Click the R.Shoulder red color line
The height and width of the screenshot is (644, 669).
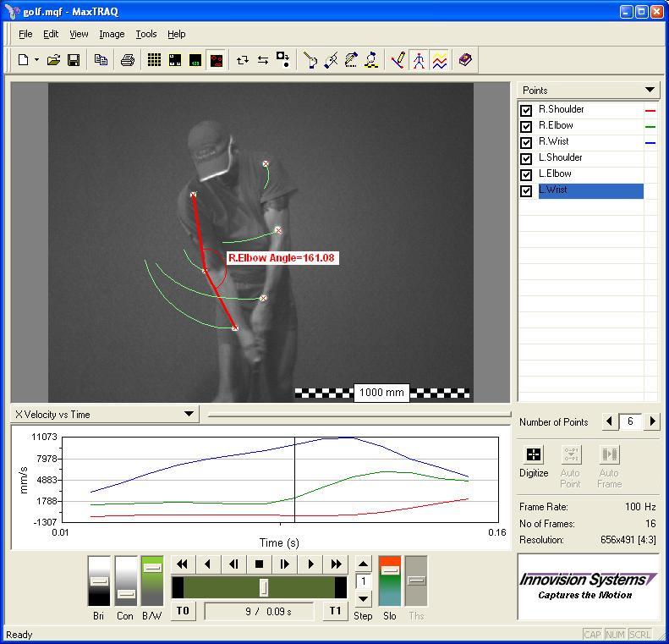tap(650, 111)
